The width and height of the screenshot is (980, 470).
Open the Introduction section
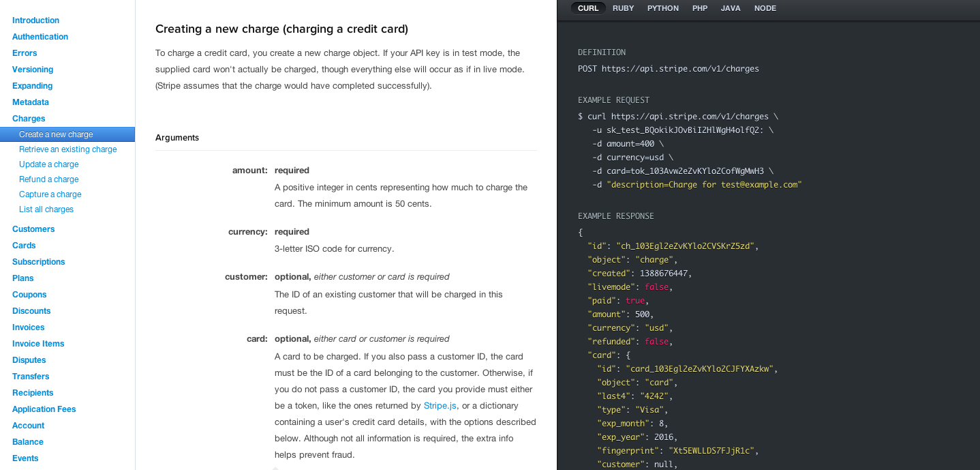click(x=35, y=20)
